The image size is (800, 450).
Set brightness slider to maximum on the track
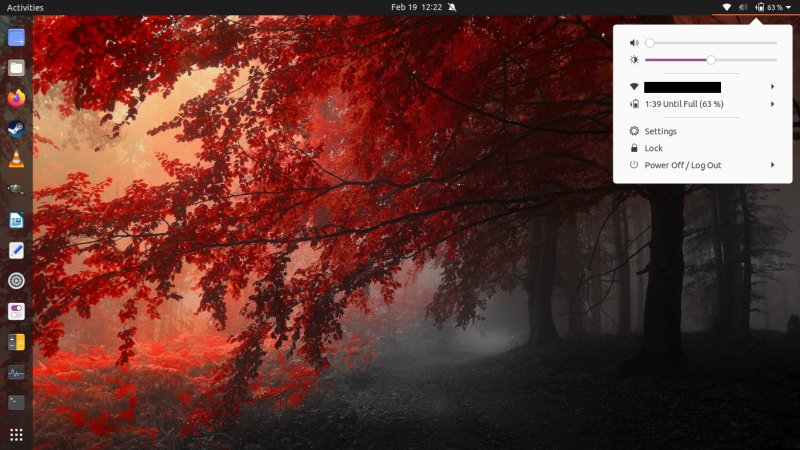pyautogui.click(x=777, y=60)
